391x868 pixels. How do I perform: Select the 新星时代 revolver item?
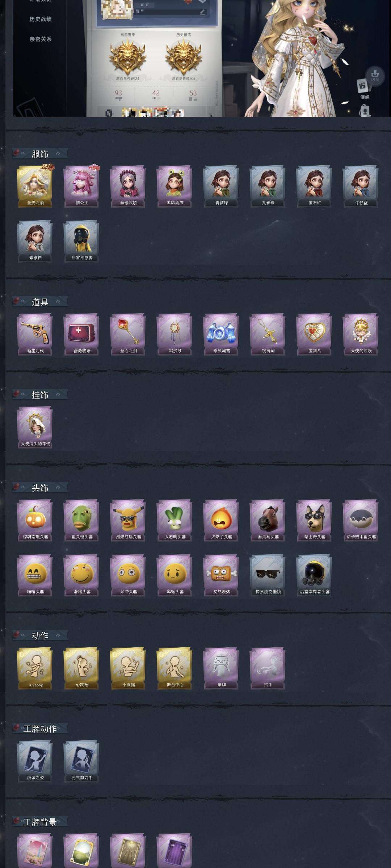(x=35, y=334)
